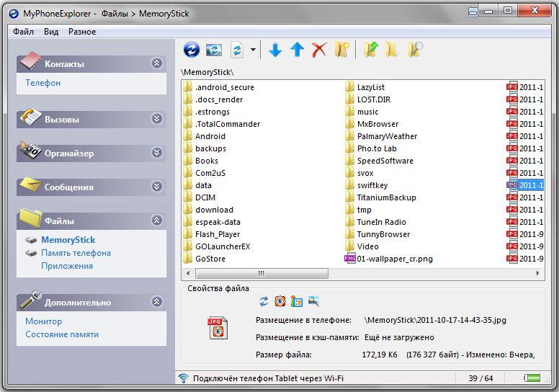
Task: Open the Вид menu
Action: click(x=51, y=32)
